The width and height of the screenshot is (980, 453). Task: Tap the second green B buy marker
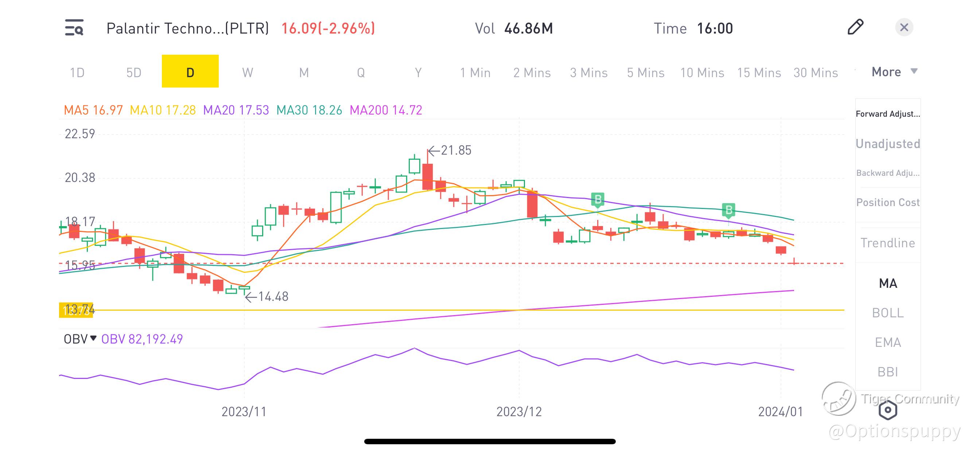point(728,210)
